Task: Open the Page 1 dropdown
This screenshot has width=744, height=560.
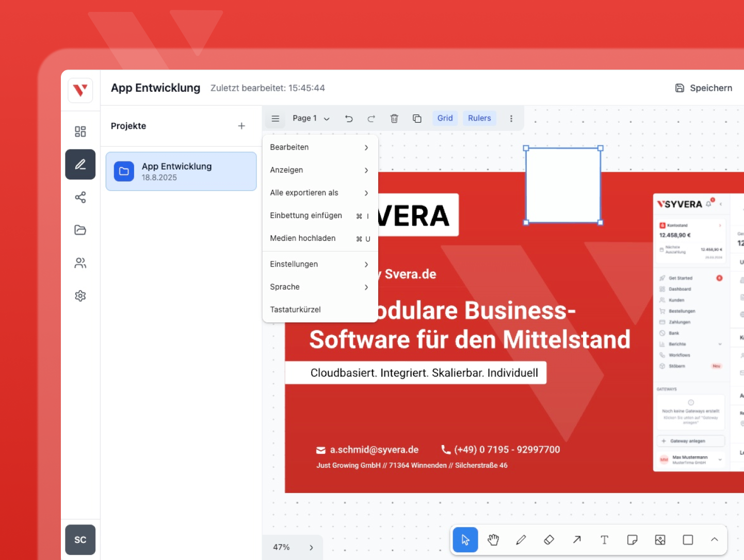Action: [x=311, y=119]
